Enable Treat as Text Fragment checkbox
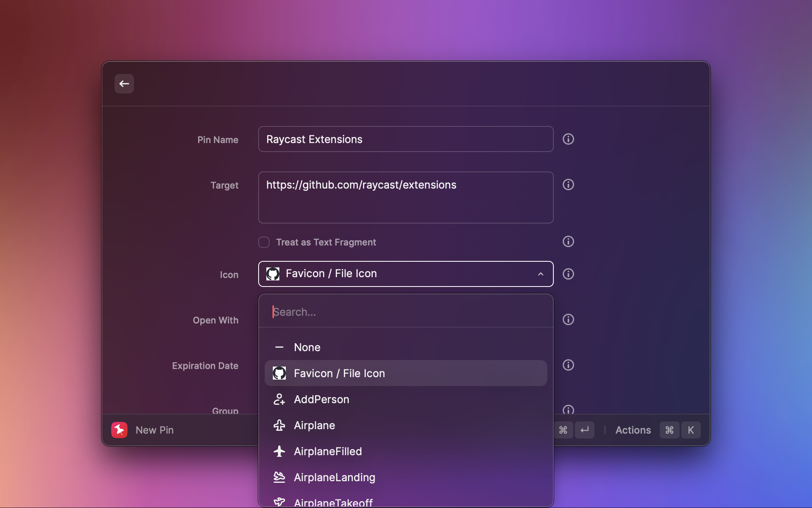The height and width of the screenshot is (508, 812). [x=264, y=242]
